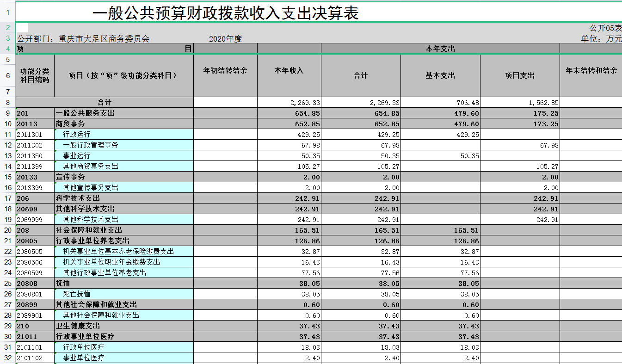This screenshot has width=622, height=364.
Task: Select the 年末结转和结余 column header
Action: coord(591,70)
